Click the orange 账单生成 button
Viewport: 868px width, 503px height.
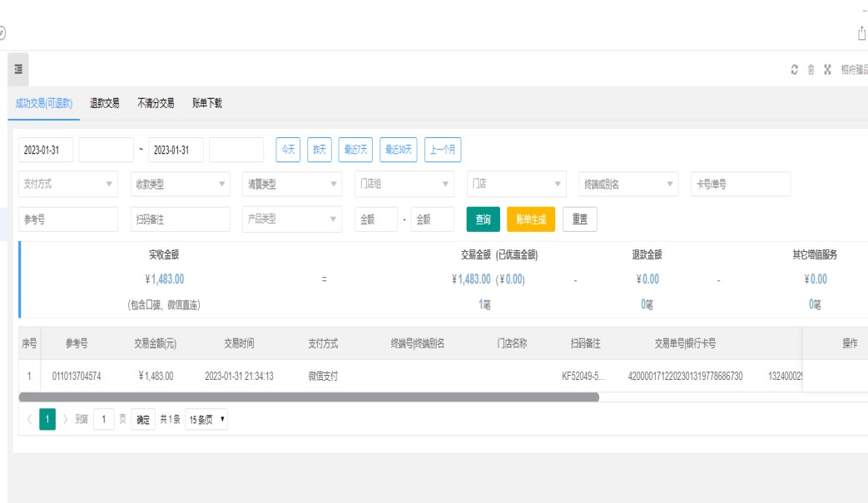(530, 219)
